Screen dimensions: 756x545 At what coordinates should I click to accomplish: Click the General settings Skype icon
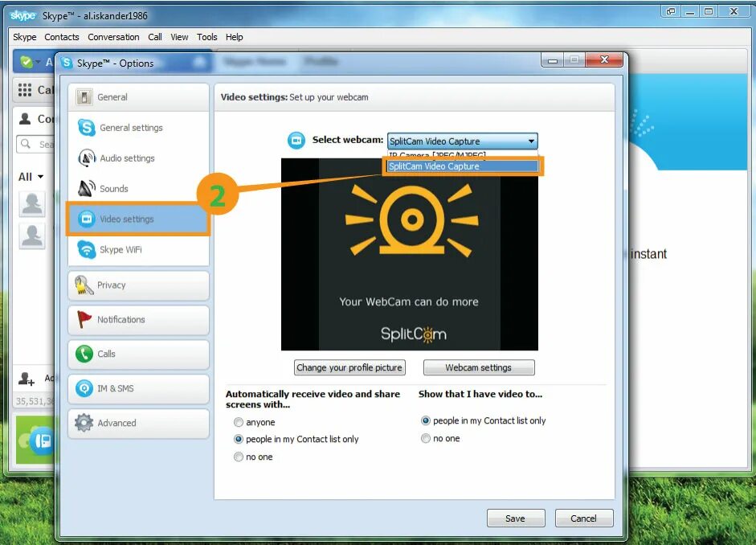[86, 128]
